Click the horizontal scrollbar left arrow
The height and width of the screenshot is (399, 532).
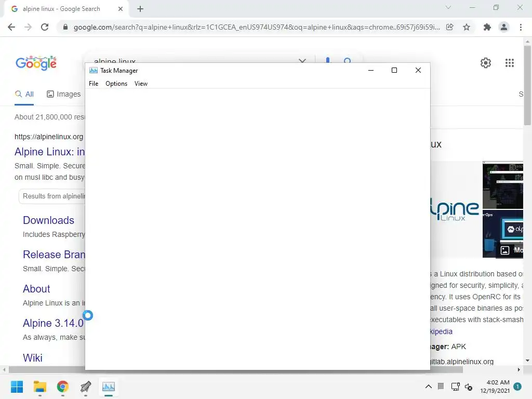pyautogui.click(x=4, y=369)
